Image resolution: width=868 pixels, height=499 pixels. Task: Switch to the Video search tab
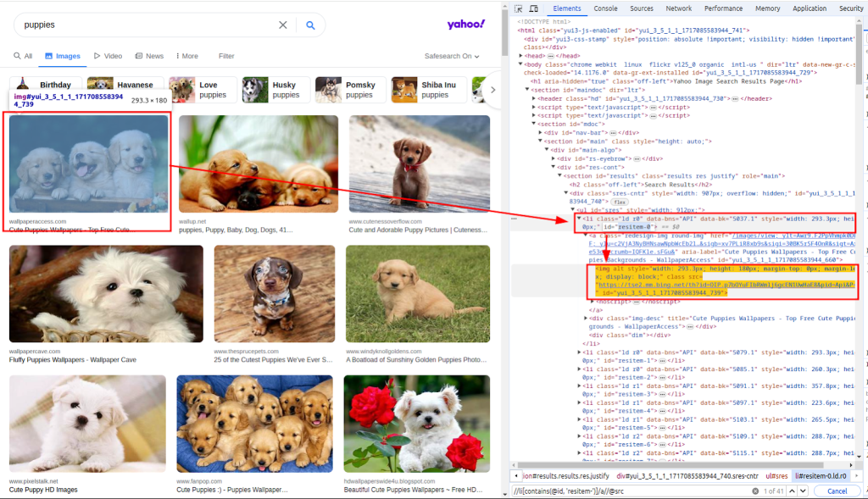pos(108,56)
